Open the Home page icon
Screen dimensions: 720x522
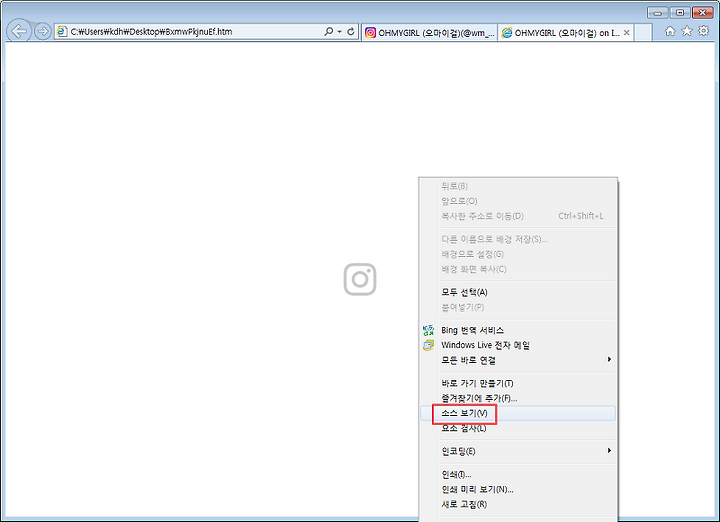(670, 31)
